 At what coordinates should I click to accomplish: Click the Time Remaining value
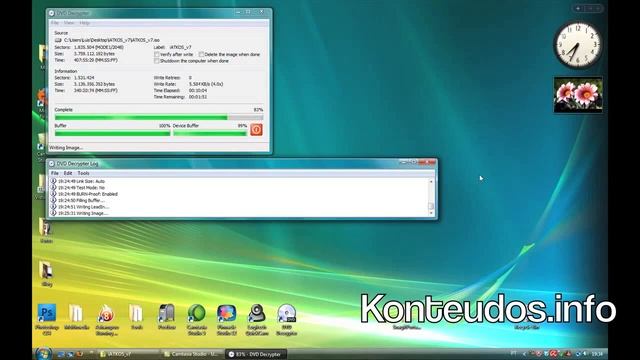tap(198, 97)
